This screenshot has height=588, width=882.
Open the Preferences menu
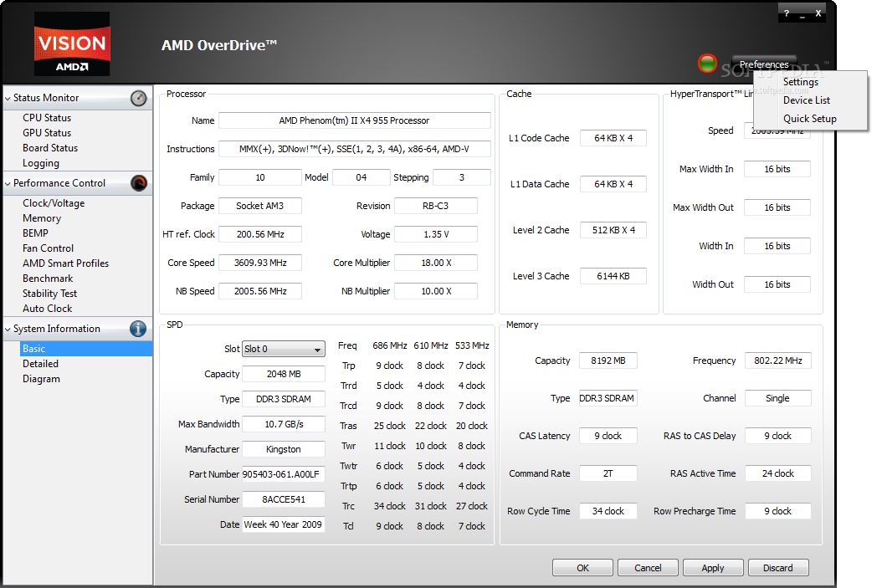(764, 64)
